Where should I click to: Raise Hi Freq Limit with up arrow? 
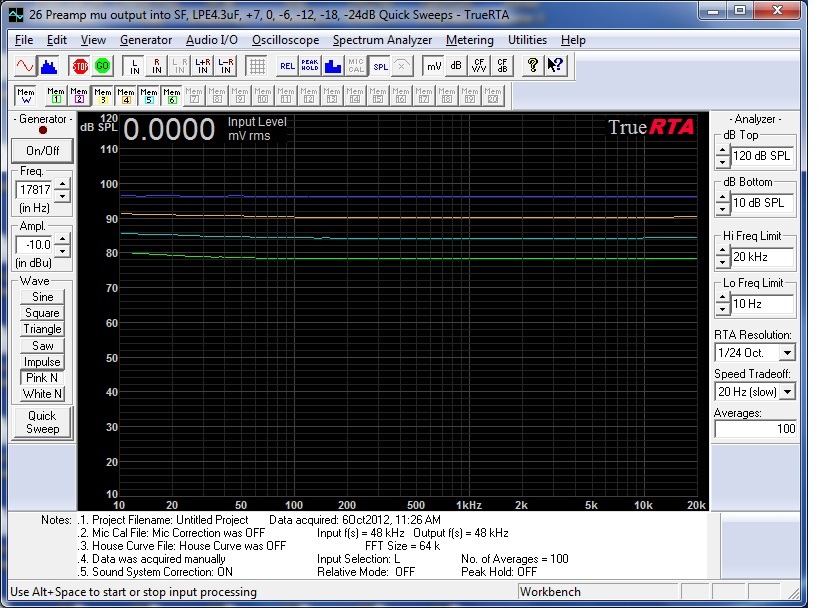[x=722, y=251]
